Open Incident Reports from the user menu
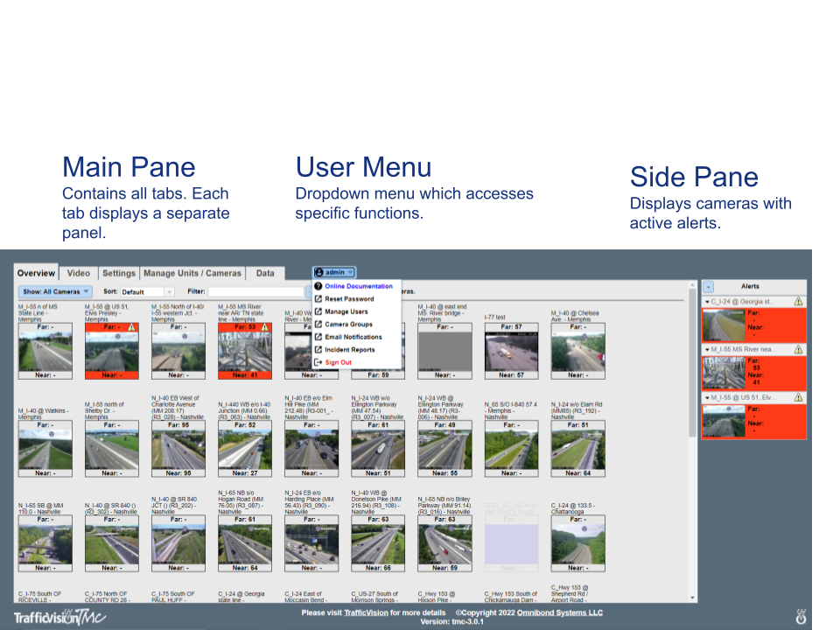The width and height of the screenshot is (840, 630). (x=350, y=350)
